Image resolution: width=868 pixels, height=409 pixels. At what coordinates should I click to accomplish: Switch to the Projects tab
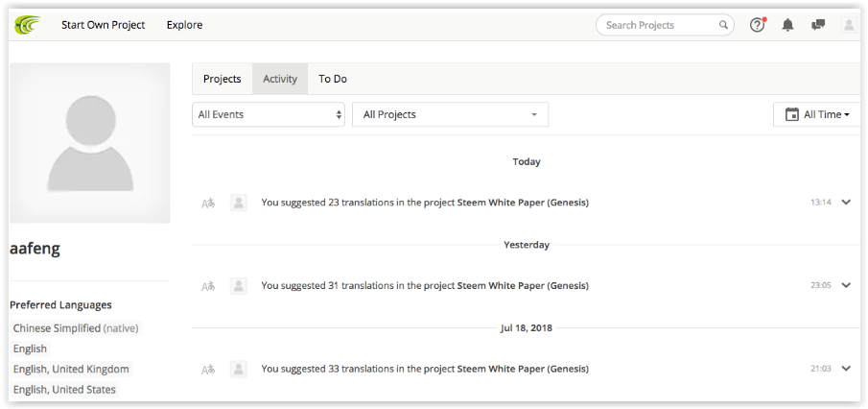222,79
